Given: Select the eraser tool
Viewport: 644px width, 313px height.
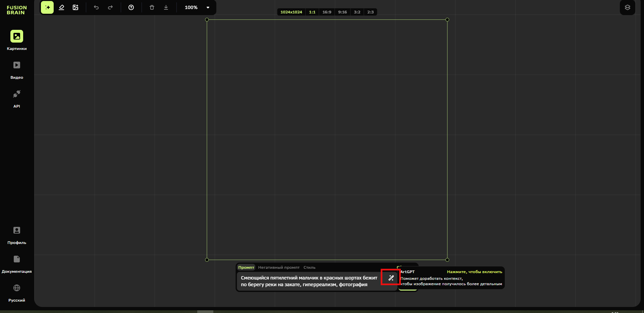Looking at the screenshot, I should 61,7.
